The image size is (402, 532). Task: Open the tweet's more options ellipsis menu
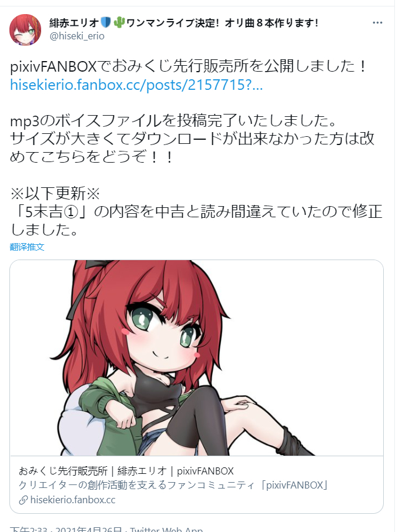377,23
